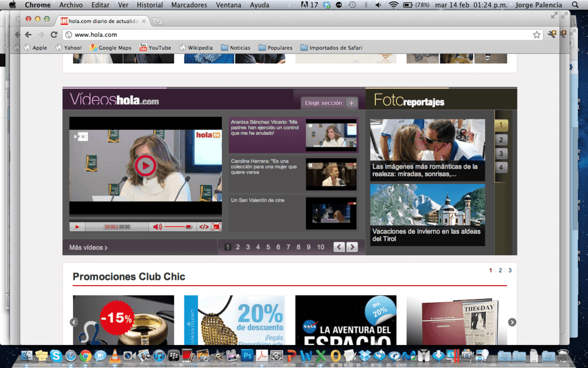Viewport: 588px width, 368px height.
Task: Open the Arantxa Sánchez Vicario video item
Action: point(293,135)
